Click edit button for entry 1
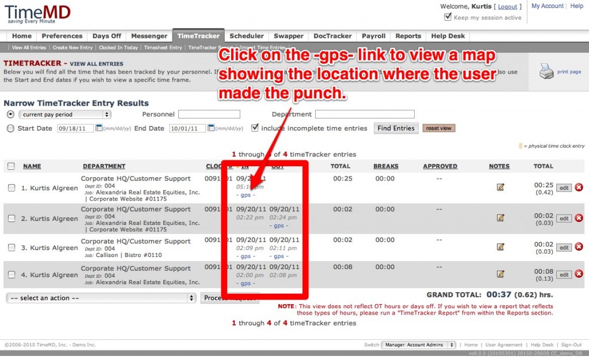 [x=564, y=187]
